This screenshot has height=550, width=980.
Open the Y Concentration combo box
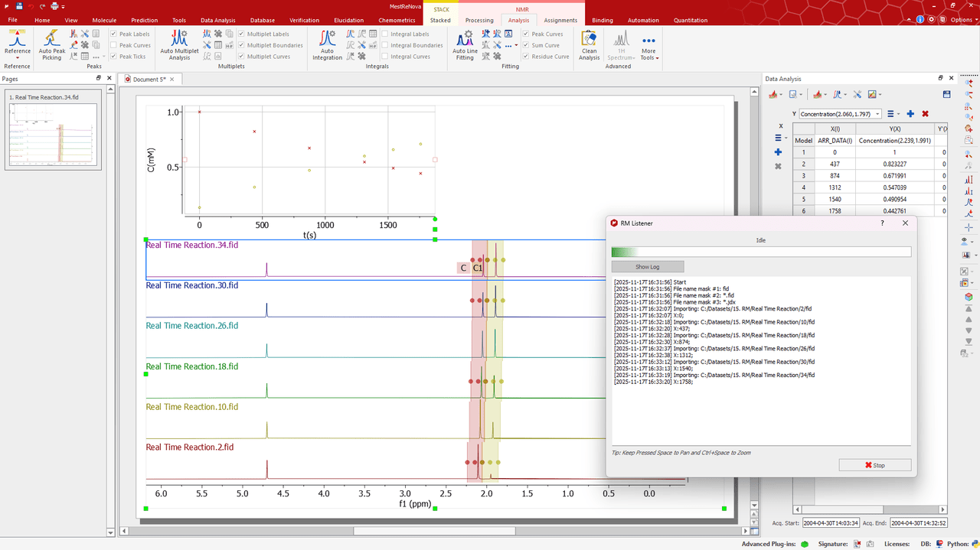coord(840,114)
